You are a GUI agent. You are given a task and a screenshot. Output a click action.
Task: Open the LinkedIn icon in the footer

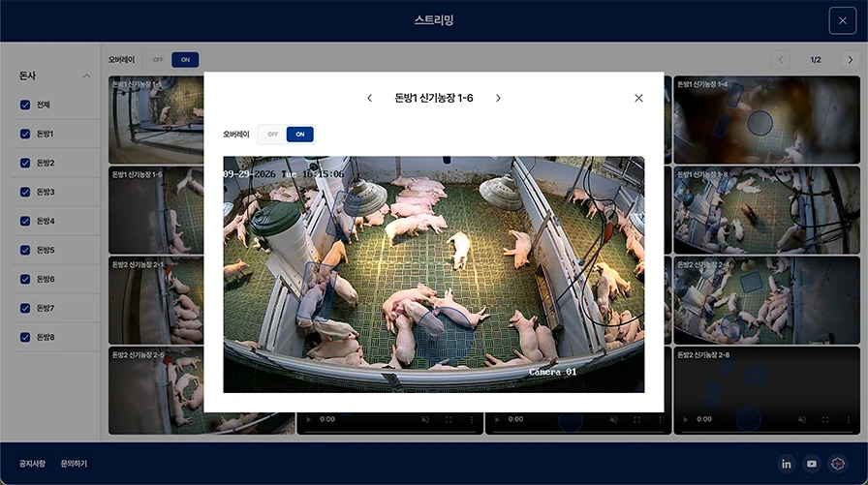786,464
